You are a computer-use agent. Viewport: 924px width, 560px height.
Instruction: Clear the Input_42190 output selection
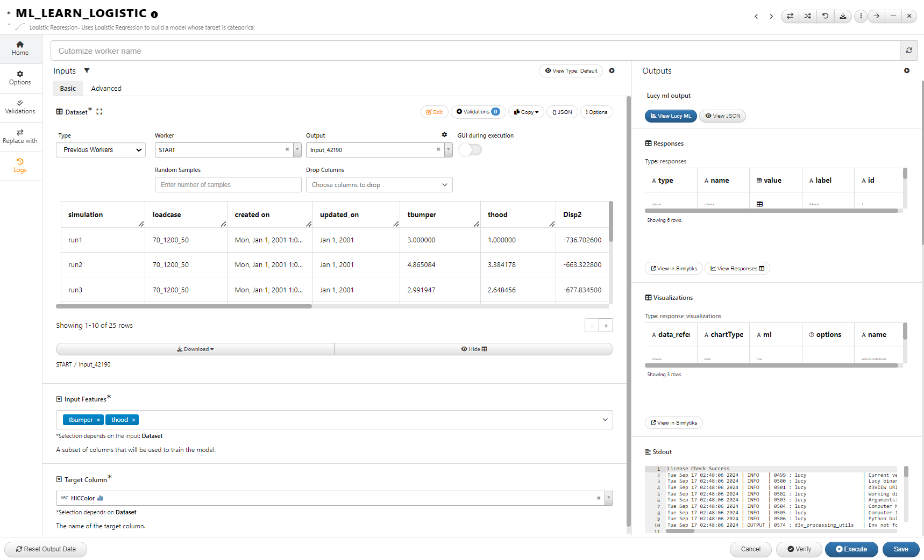click(x=438, y=149)
